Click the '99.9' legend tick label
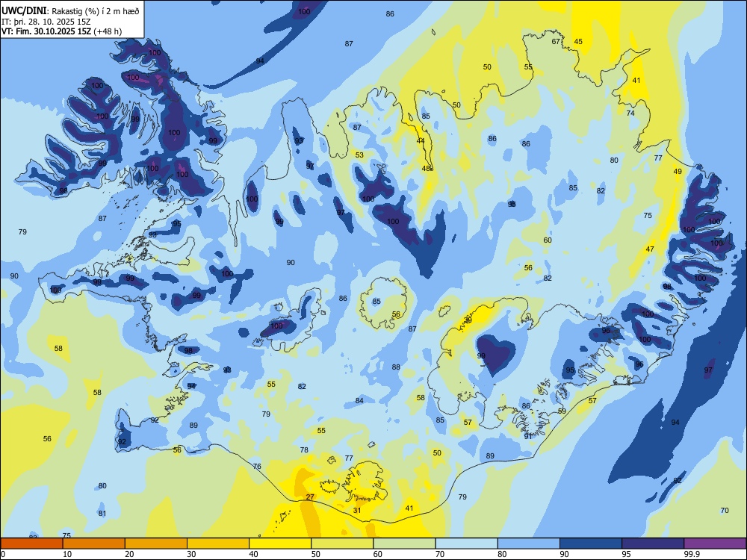Image resolution: width=747 pixels, height=560 pixels. (x=692, y=554)
